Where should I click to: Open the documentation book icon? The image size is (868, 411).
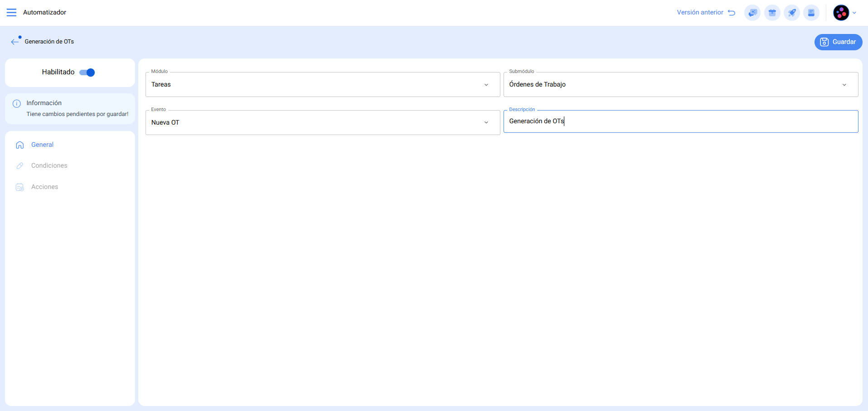(x=811, y=13)
